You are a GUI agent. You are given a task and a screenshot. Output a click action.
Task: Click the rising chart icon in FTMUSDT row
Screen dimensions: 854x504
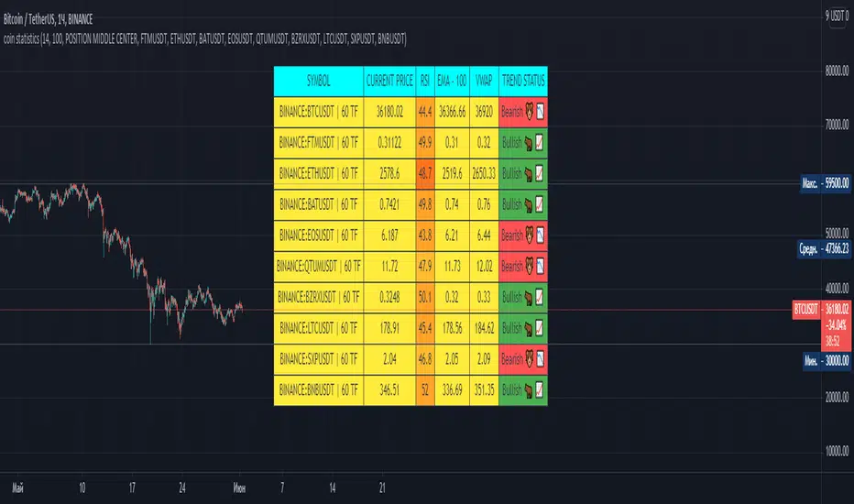(x=539, y=143)
